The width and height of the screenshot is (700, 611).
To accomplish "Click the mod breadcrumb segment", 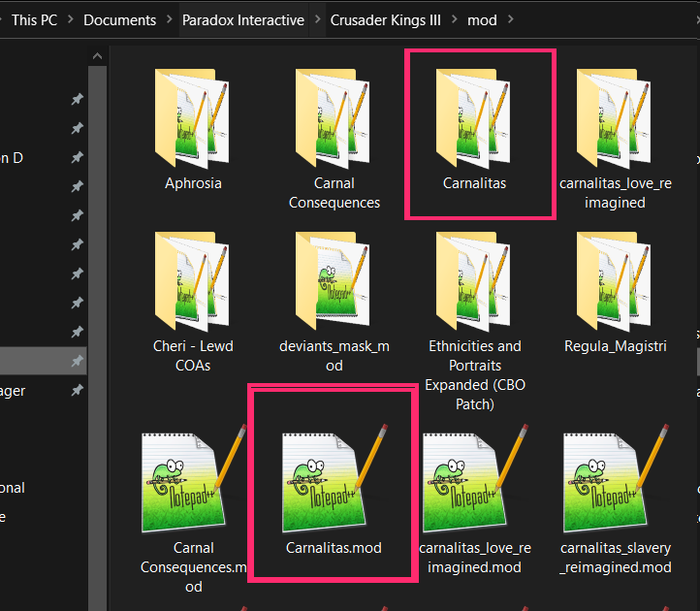I will pyautogui.click(x=482, y=20).
